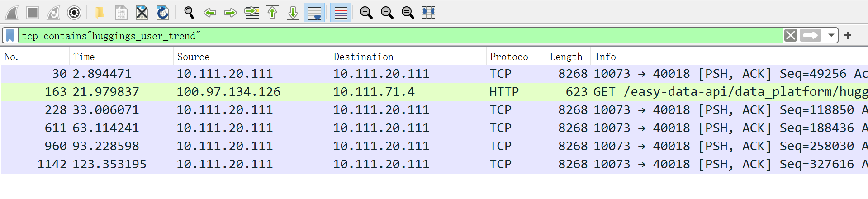
Task: Toggle auto-scroll during live capture
Action: click(314, 13)
